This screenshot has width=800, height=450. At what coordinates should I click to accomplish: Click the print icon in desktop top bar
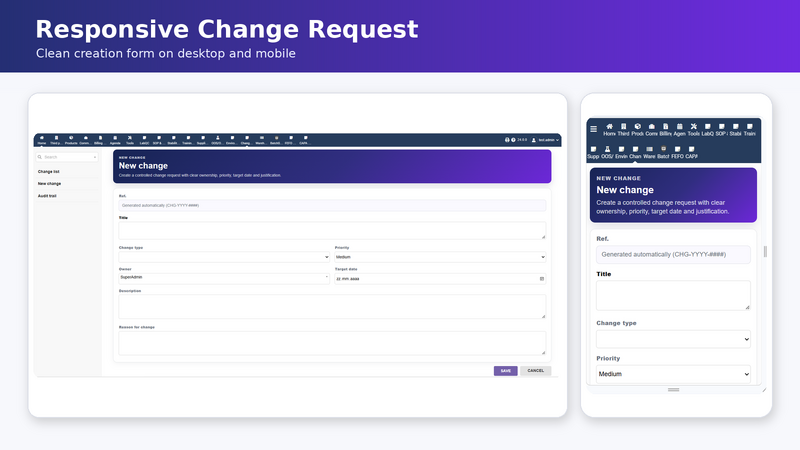507,140
